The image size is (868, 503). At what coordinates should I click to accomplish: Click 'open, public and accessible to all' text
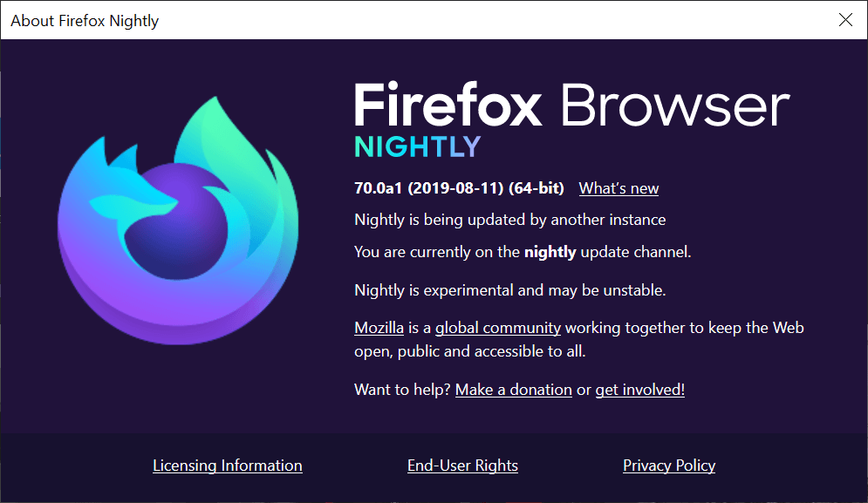[x=469, y=351]
